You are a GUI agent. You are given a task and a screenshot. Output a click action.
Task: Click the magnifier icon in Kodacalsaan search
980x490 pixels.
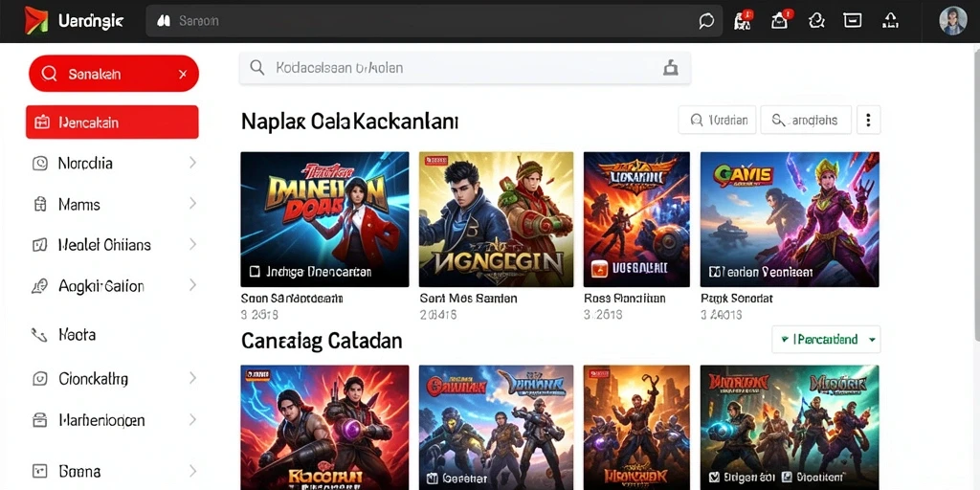(x=256, y=68)
